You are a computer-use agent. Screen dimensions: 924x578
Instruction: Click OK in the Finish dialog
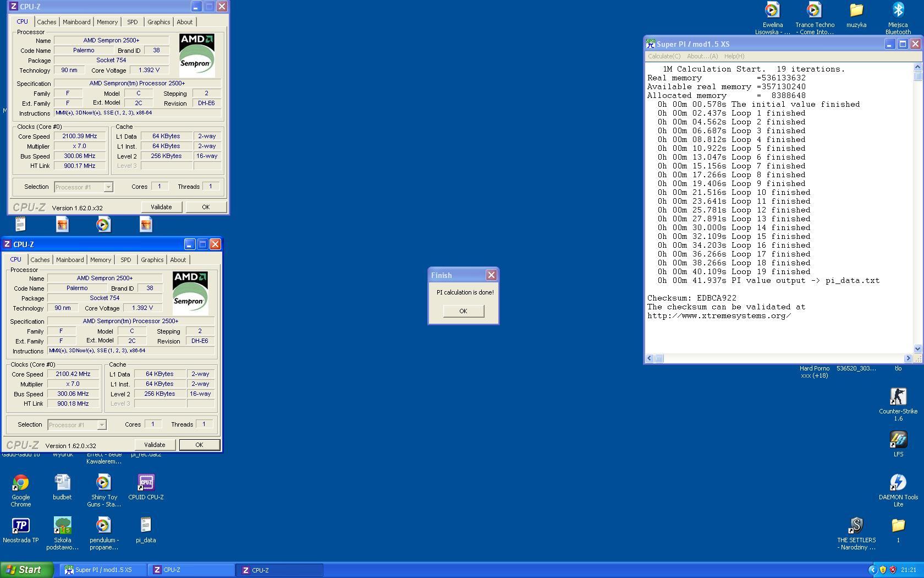click(463, 311)
